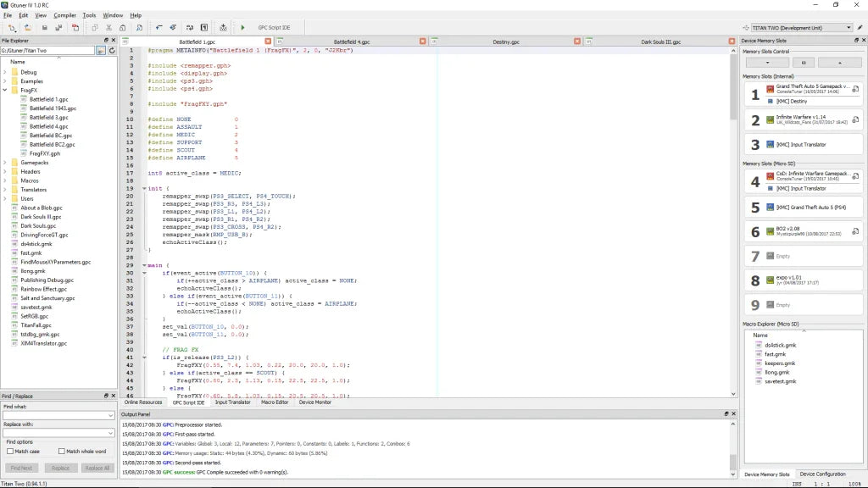This screenshot has height=488, width=868.
Task: Open the Find what dropdown list
Action: (x=111, y=415)
